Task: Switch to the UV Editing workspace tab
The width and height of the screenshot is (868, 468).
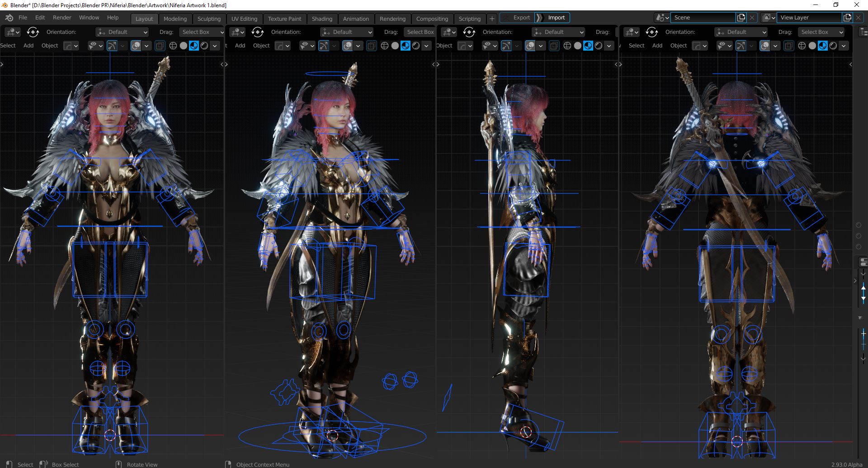Action: tap(244, 19)
